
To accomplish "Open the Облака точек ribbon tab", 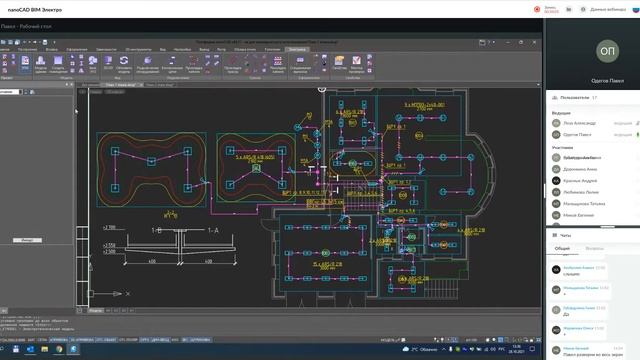I will 245,49.
